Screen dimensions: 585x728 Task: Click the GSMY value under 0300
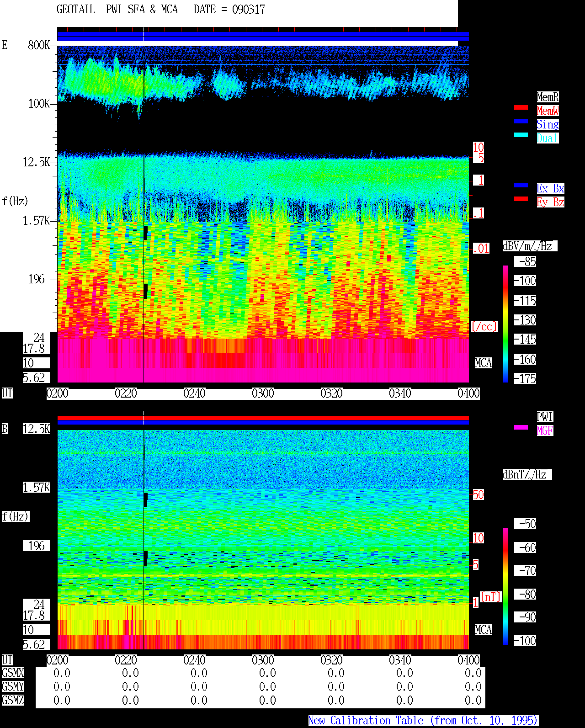(267, 686)
